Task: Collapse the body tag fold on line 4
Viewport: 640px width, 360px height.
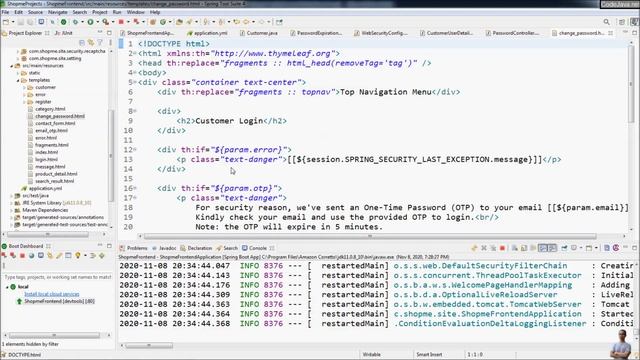Action: coord(135,73)
